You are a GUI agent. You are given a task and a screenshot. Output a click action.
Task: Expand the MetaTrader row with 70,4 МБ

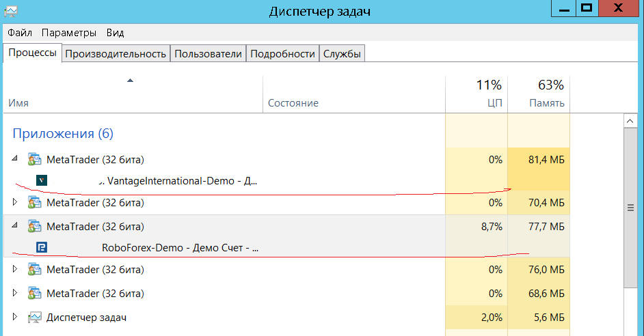(x=15, y=202)
